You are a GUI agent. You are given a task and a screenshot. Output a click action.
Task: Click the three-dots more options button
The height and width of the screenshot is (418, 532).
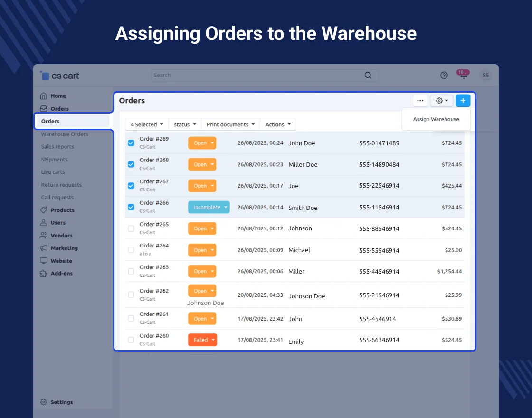coord(420,101)
